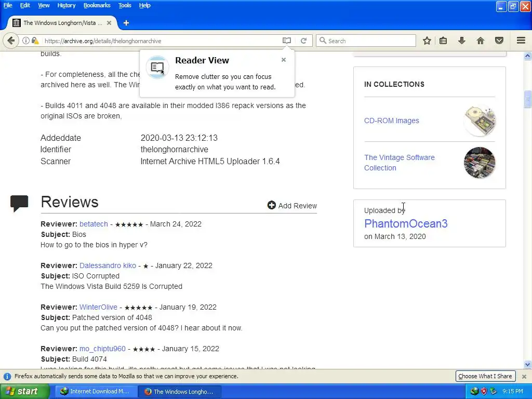Screen dimensions: 532x399
Task: Open the History menu
Action: point(66,5)
